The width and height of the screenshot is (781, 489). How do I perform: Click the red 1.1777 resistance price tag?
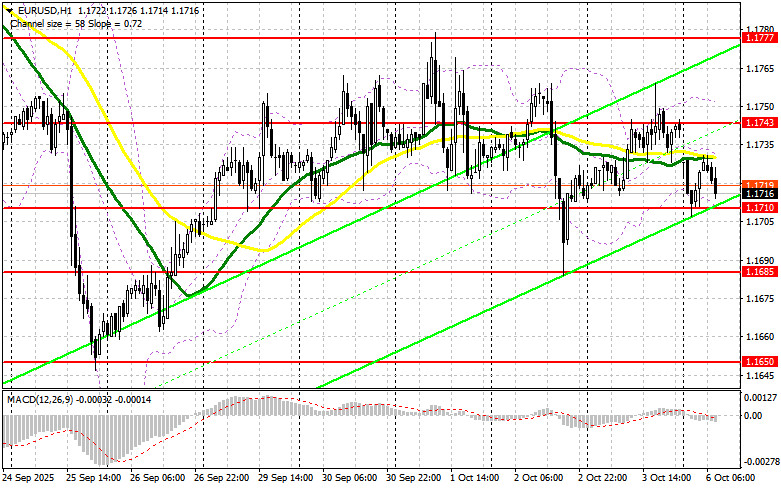coord(759,37)
